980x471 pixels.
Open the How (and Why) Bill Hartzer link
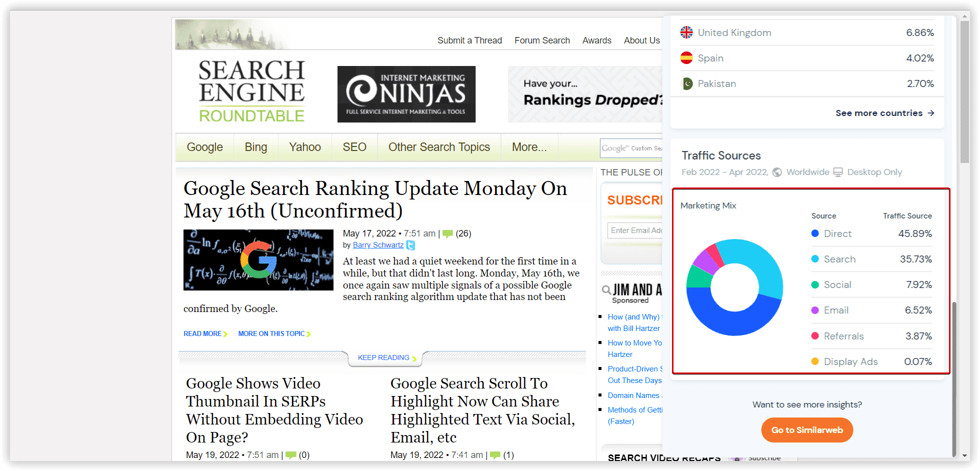[634, 322]
